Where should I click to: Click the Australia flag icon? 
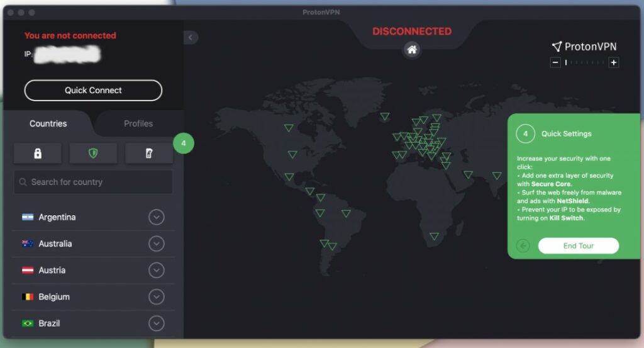click(28, 244)
